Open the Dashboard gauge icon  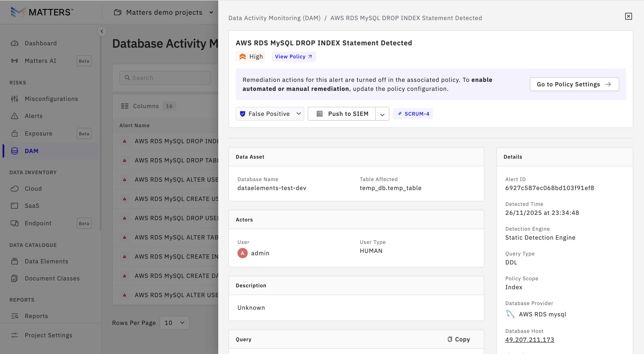tap(15, 43)
